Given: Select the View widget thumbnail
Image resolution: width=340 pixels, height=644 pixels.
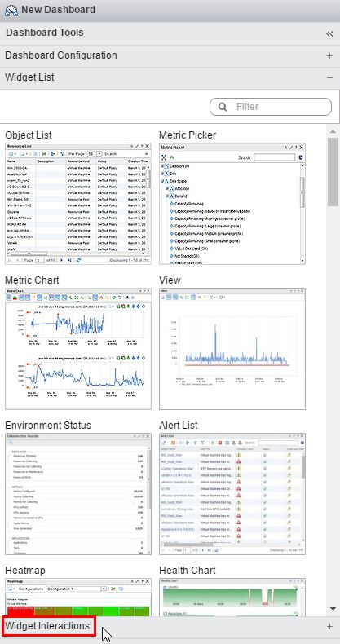Looking at the screenshot, I should pyautogui.click(x=232, y=349).
